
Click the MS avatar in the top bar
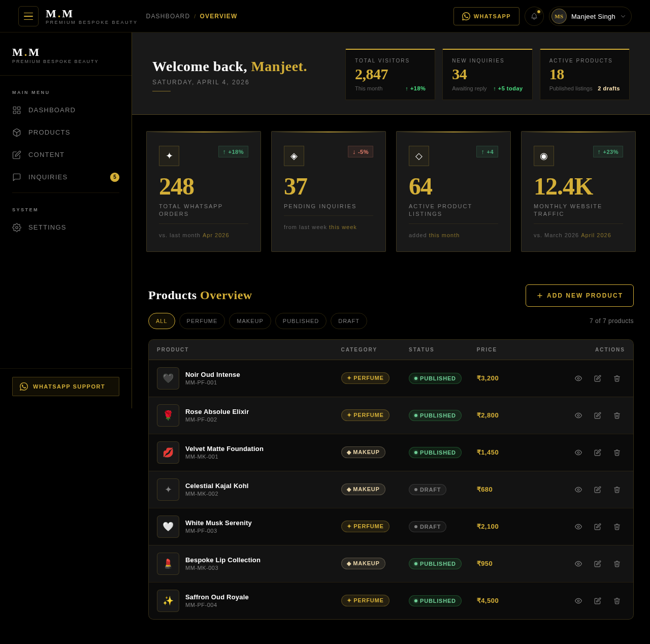[559, 16]
